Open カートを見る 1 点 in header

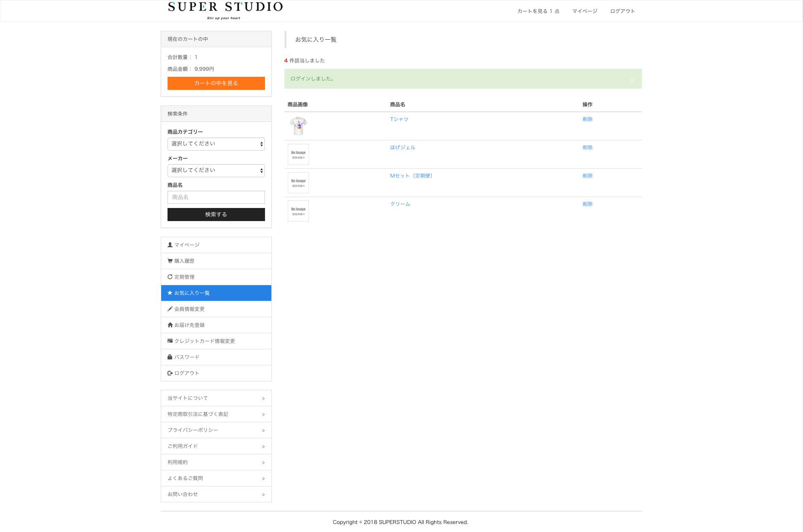538,11
